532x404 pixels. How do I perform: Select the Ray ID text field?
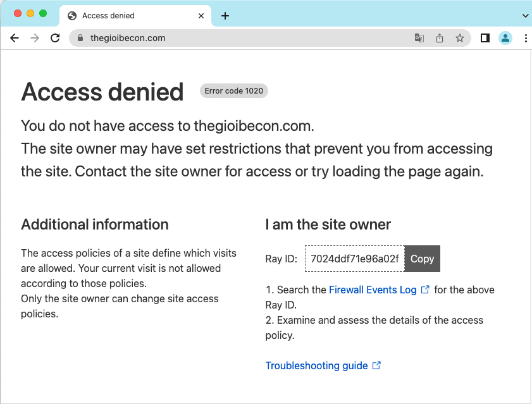tap(354, 258)
